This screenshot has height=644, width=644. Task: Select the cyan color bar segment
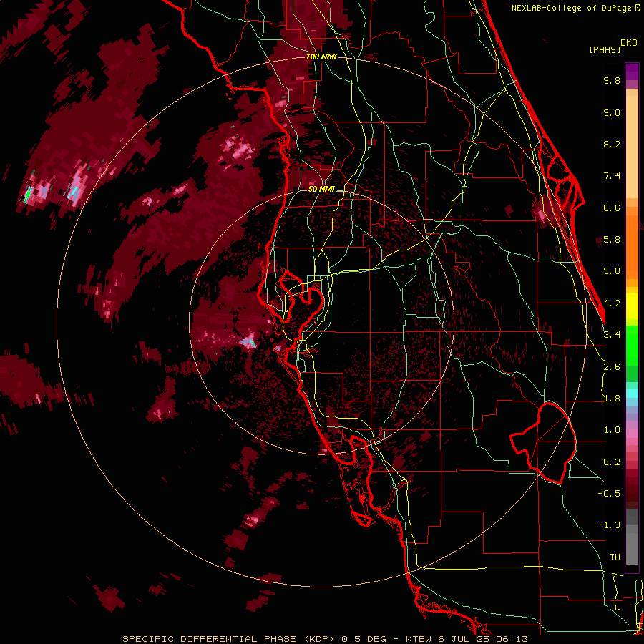[x=632, y=394]
